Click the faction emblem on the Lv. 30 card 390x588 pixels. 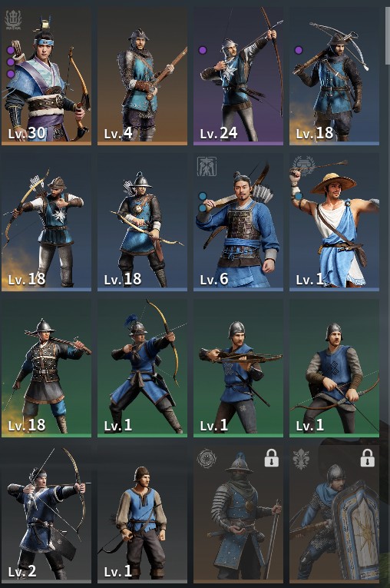tap(13, 20)
